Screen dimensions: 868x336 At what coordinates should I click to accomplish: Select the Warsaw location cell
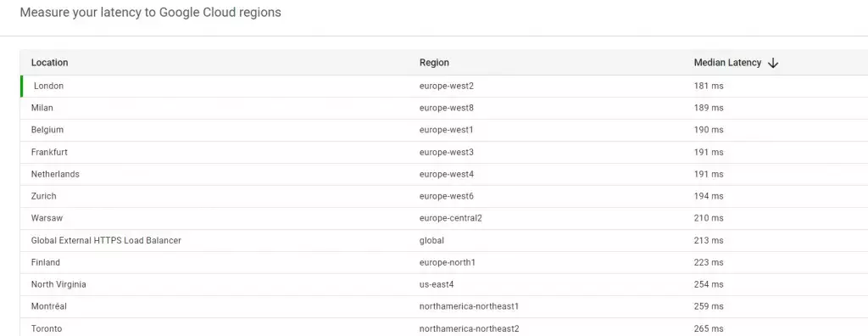point(47,218)
